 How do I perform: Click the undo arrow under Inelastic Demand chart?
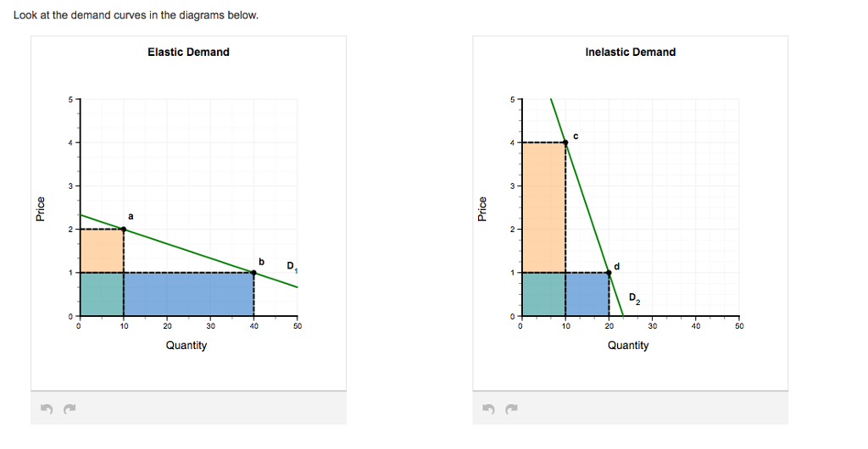[x=491, y=411]
